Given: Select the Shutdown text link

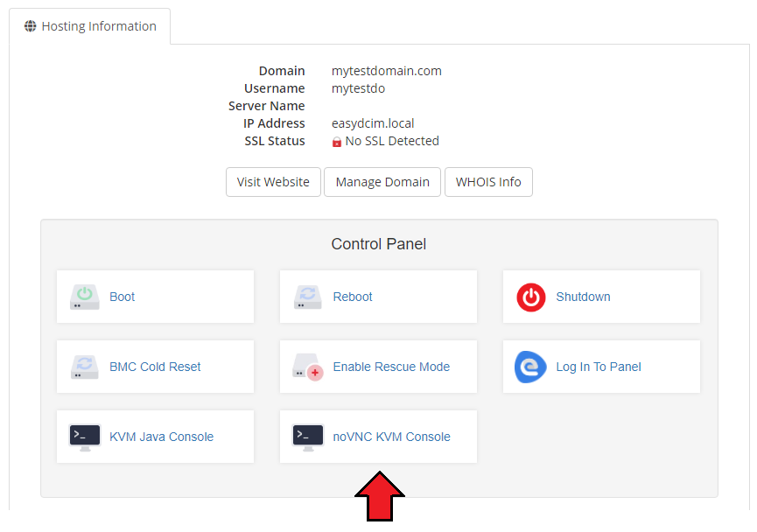Looking at the screenshot, I should (583, 297).
